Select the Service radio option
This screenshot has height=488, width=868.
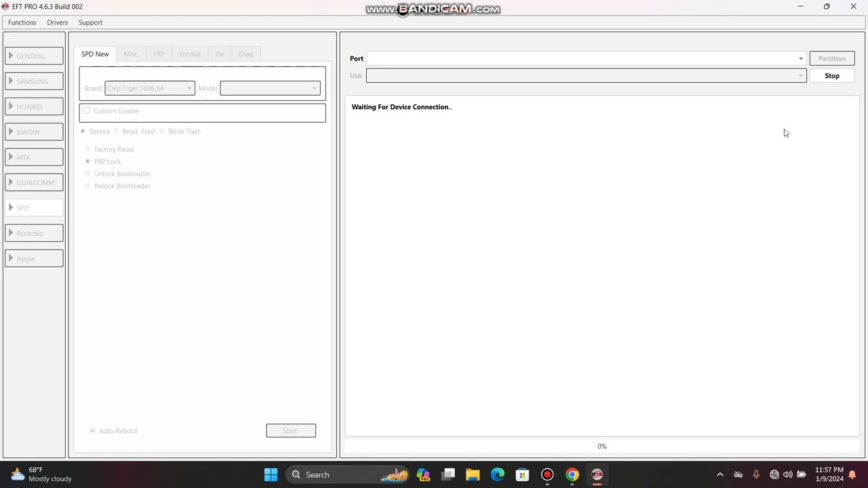(83, 131)
